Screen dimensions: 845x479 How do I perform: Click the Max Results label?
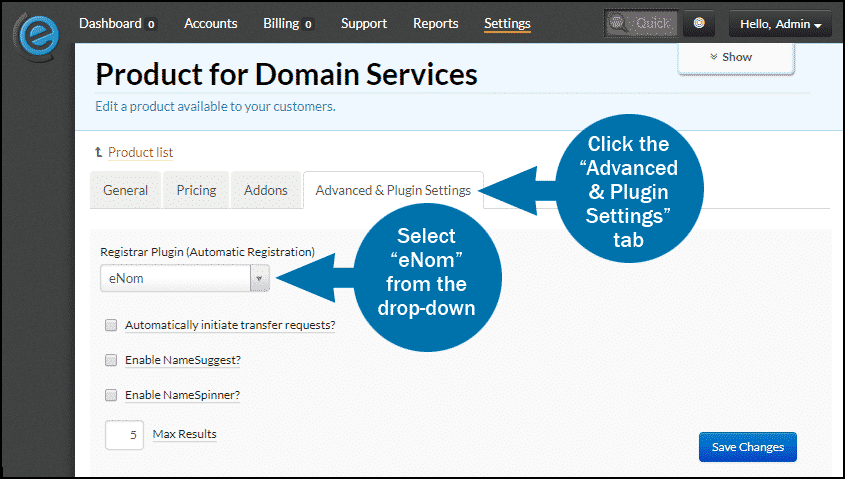(x=184, y=434)
